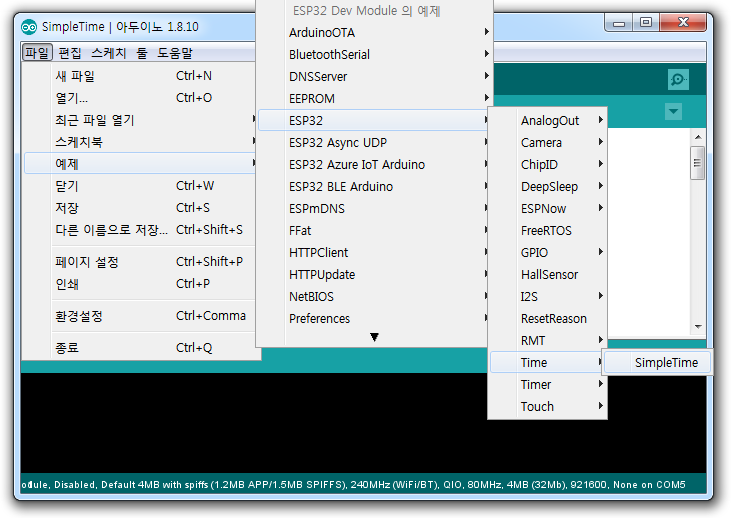The image size is (734, 518).
Task: Choose 저장 in file menu
Action: tap(140, 208)
